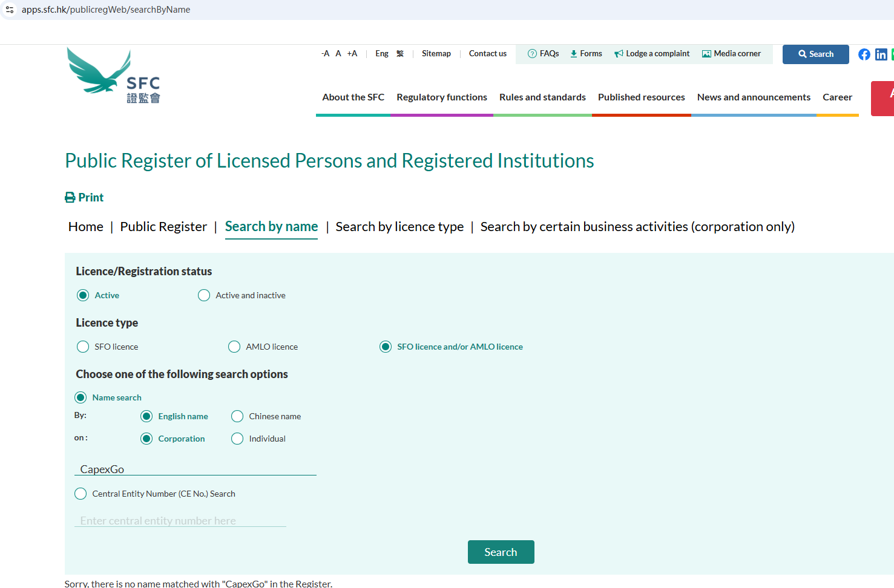Expand the About the SFC menu
The width and height of the screenshot is (894, 588).
pos(353,97)
